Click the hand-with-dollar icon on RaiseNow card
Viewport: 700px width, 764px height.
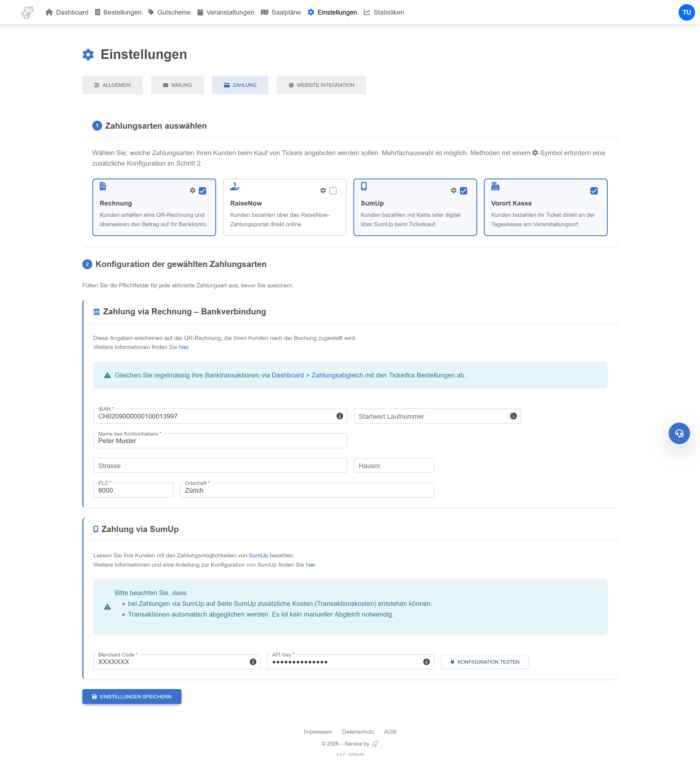235,186
